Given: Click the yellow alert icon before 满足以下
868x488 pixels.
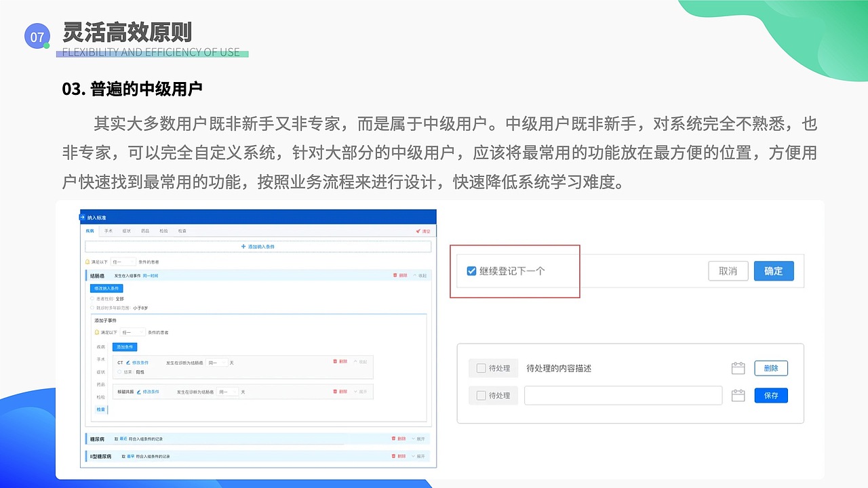Looking at the screenshot, I should [x=86, y=261].
